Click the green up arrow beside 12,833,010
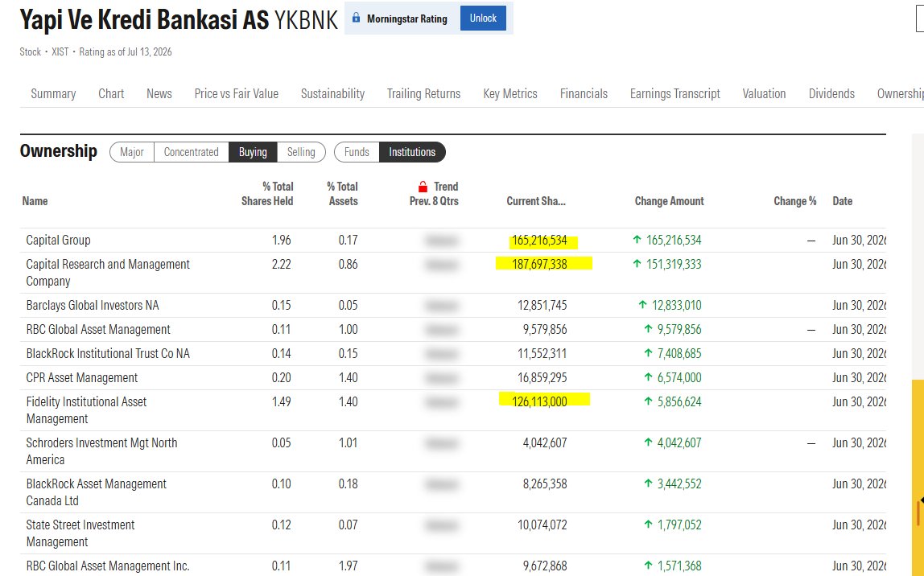Screen dimensions: 924x576 coord(642,304)
